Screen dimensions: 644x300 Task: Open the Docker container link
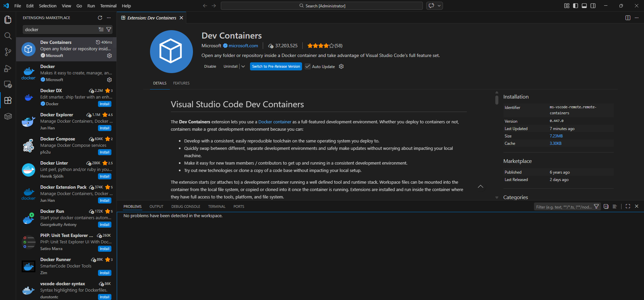[275, 122]
